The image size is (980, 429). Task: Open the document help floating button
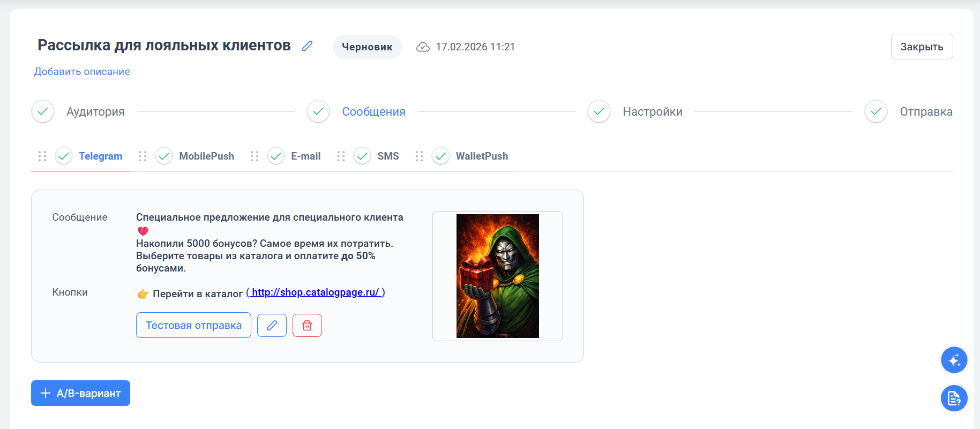click(954, 398)
